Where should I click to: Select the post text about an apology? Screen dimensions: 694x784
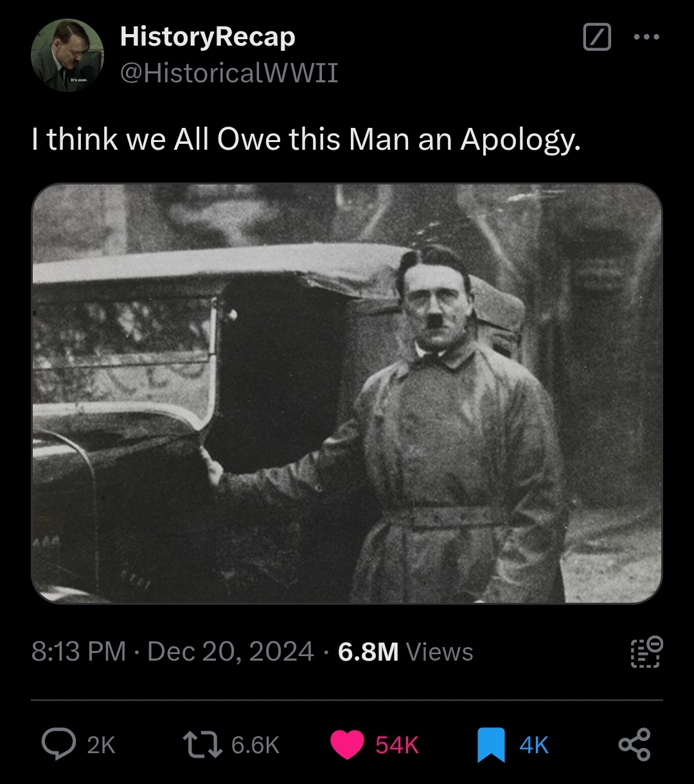point(306,138)
